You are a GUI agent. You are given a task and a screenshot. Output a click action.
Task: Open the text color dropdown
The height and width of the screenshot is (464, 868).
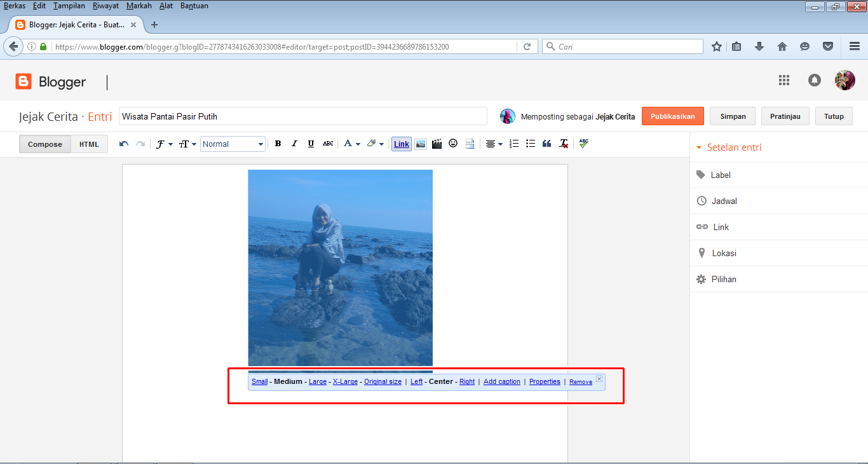[352, 144]
